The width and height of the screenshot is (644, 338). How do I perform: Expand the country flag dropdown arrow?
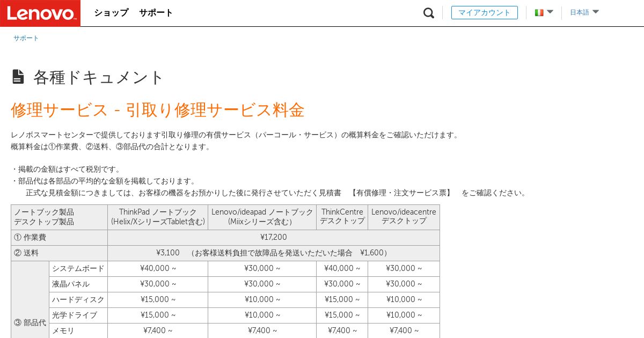550,12
